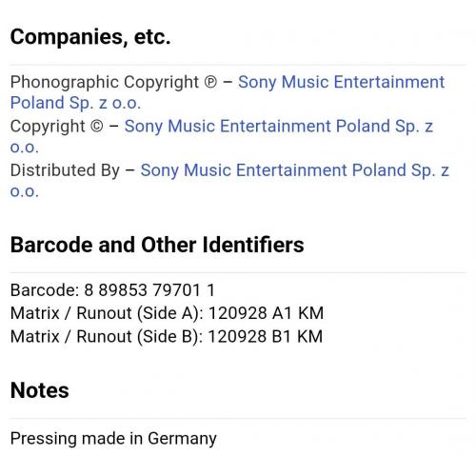Select the 'Notes' section heading

(x=40, y=390)
